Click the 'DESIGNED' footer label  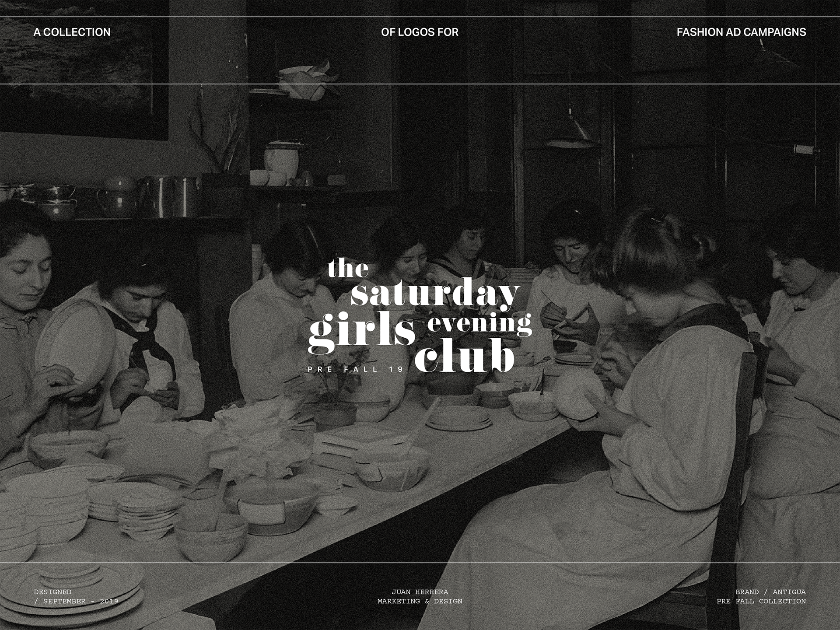[x=52, y=592]
